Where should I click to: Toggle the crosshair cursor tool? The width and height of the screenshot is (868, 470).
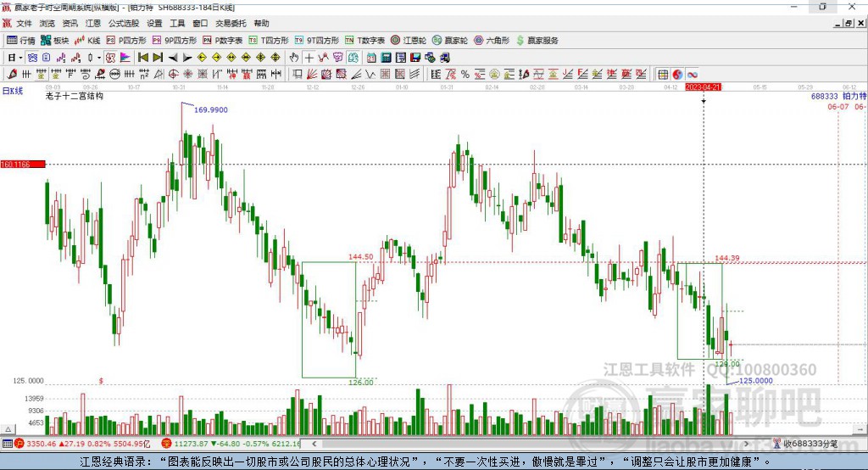click(x=309, y=58)
